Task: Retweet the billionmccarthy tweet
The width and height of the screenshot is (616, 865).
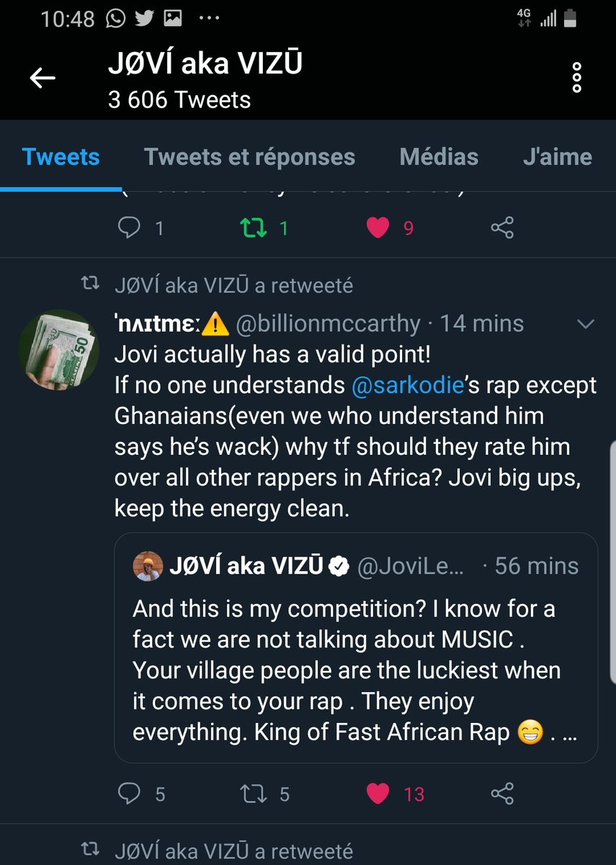Action: point(253,794)
